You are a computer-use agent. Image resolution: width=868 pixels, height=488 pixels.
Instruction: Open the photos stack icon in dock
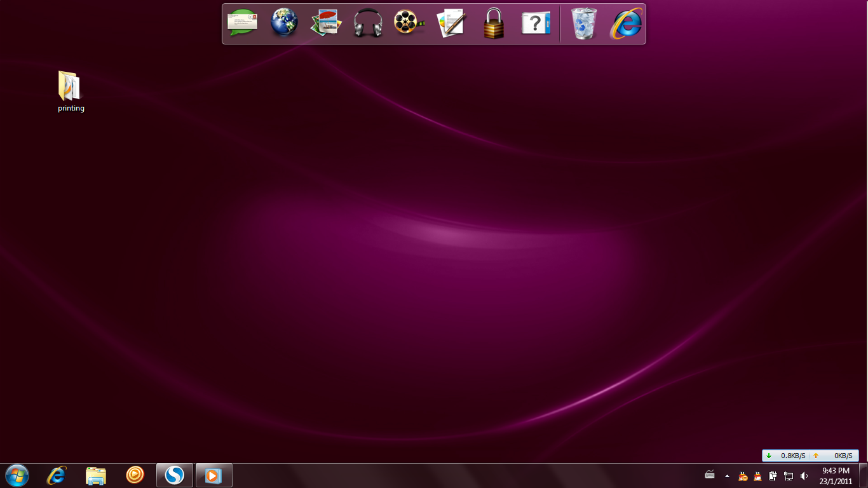(327, 24)
